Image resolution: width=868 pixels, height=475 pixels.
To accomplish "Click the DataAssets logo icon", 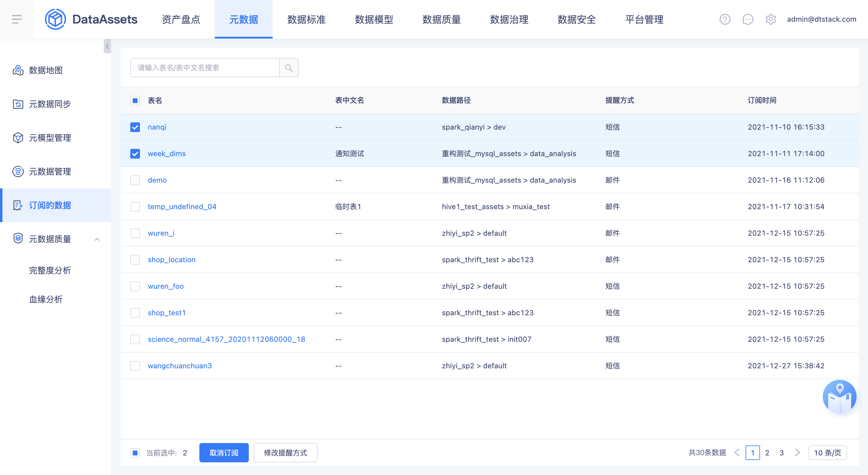I will pos(55,19).
